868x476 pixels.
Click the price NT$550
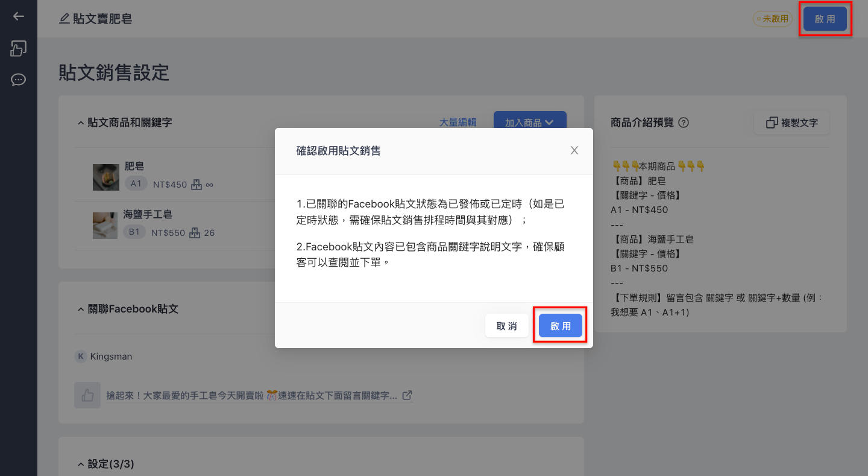point(168,232)
